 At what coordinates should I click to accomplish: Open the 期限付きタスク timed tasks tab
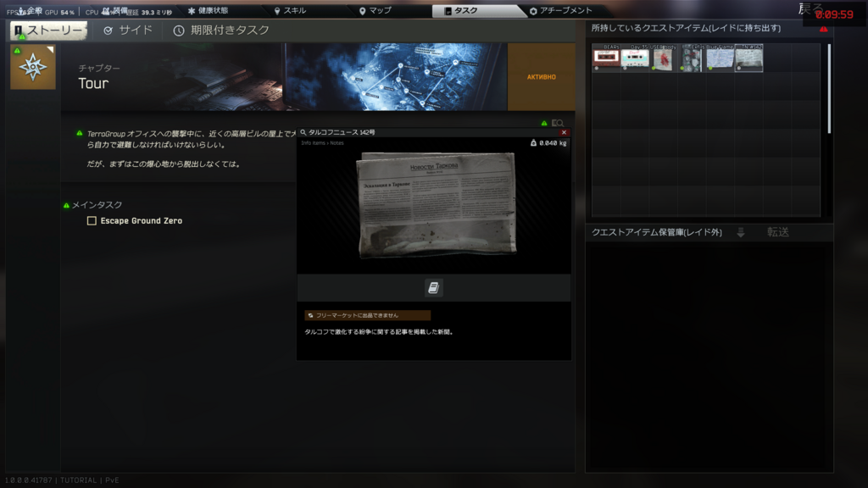pos(221,30)
